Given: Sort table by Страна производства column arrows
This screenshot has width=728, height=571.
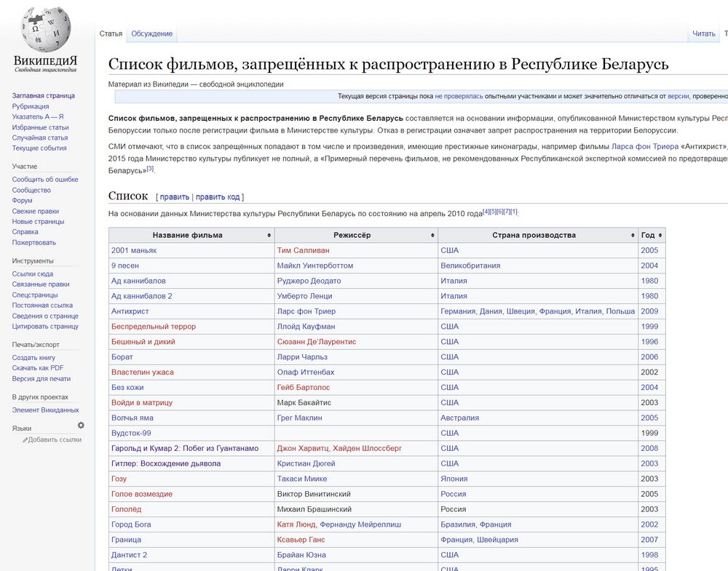Looking at the screenshot, I should [633, 235].
